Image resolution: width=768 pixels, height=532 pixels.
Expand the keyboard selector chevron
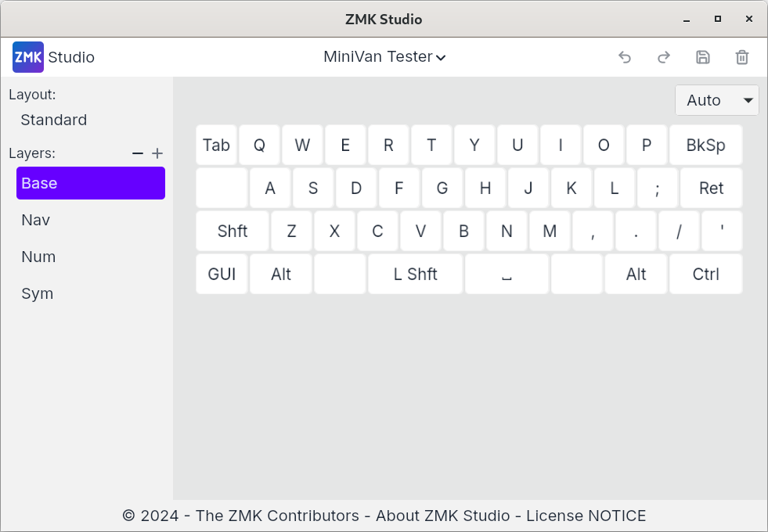pyautogui.click(x=441, y=57)
